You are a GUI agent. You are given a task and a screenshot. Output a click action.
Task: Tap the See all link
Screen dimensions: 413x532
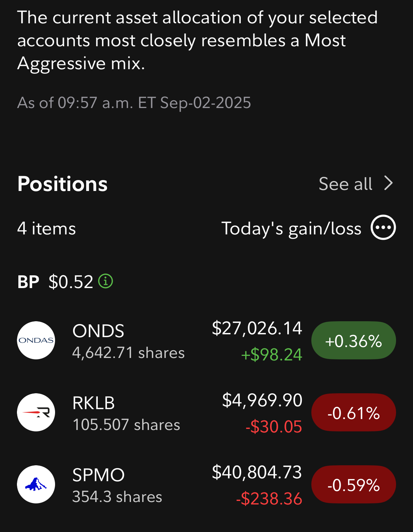[x=346, y=184]
